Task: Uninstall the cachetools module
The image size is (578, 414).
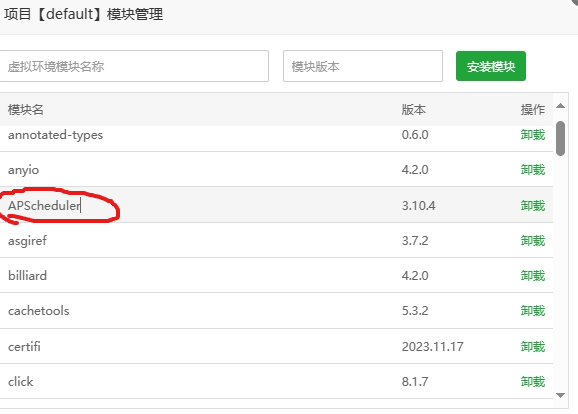Action: (x=533, y=311)
